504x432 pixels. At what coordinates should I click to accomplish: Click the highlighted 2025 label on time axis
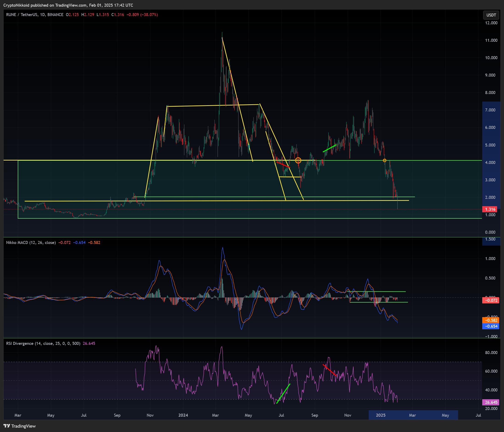(381, 415)
